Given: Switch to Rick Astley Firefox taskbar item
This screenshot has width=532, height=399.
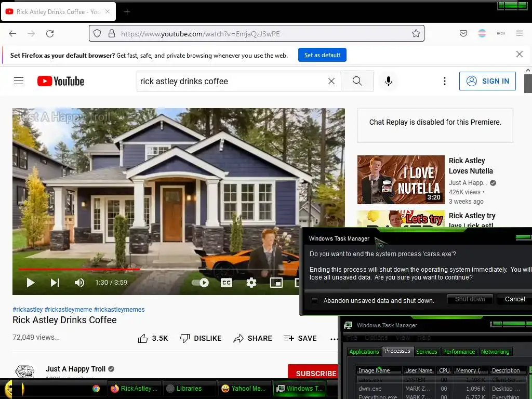Looking at the screenshot, I should [135, 389].
